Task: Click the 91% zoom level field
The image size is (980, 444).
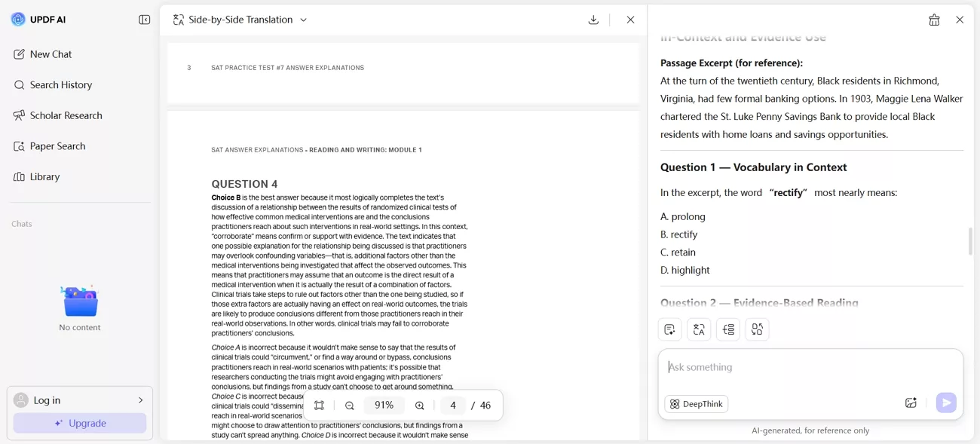Action: [384, 406]
